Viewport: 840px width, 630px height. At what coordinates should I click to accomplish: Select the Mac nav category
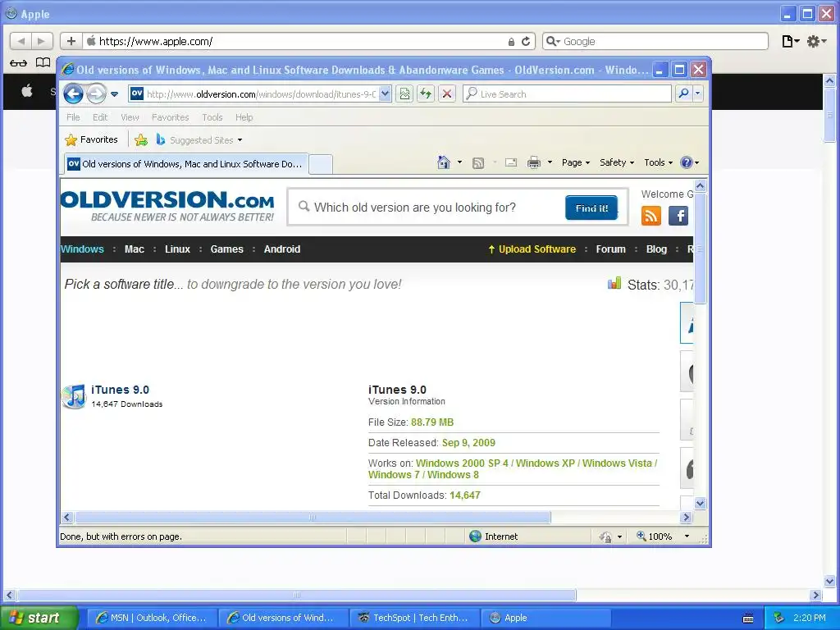pyautogui.click(x=134, y=249)
